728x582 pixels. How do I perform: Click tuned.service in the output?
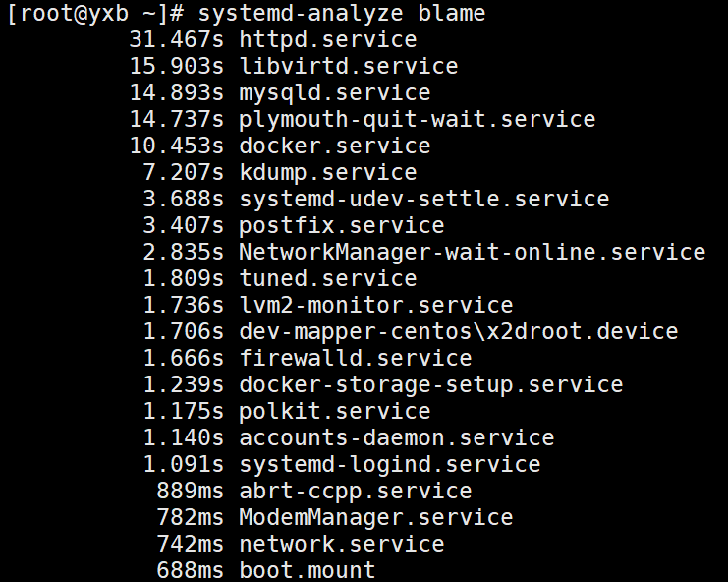click(328, 279)
